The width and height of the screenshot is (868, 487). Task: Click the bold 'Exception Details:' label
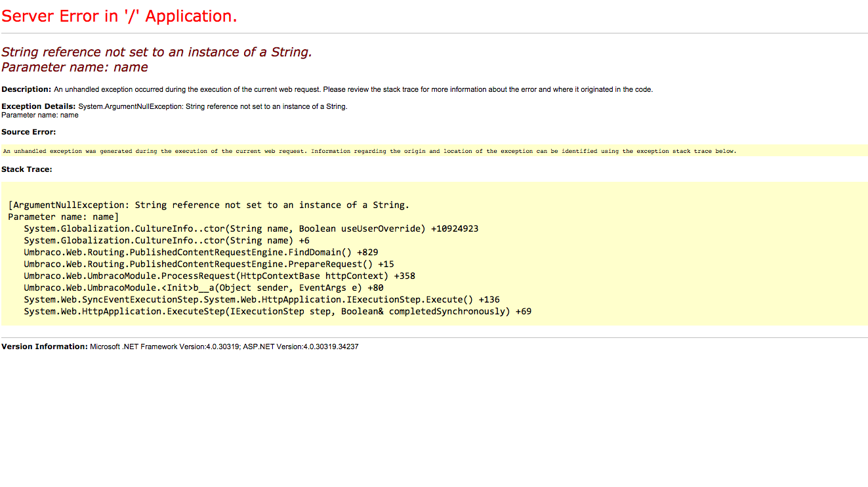click(38, 106)
